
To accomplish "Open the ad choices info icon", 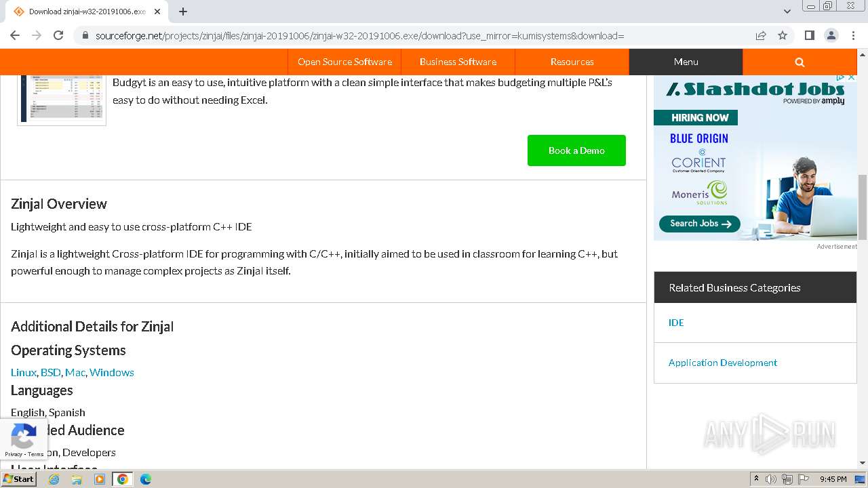I will tap(842, 77).
